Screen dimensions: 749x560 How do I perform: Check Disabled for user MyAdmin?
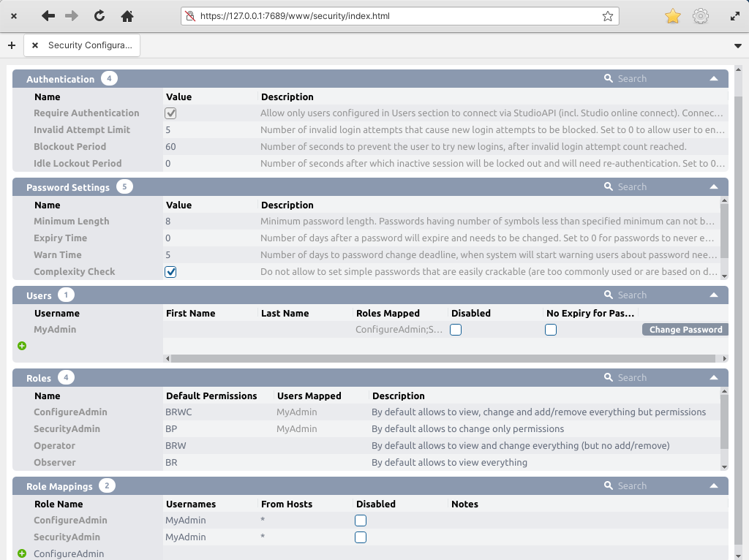[456, 330]
